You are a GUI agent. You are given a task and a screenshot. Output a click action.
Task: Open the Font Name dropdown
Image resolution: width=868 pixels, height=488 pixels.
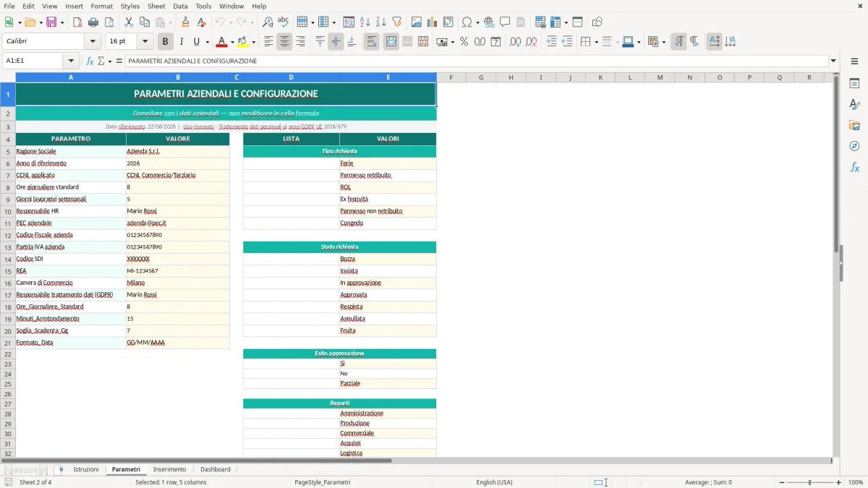pos(93,42)
